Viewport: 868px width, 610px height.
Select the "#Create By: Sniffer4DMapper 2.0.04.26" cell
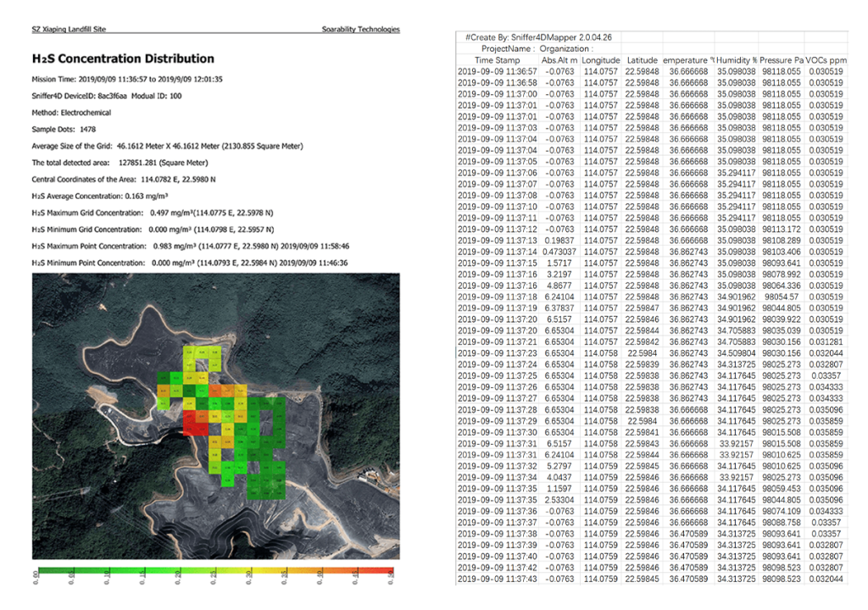click(x=538, y=37)
